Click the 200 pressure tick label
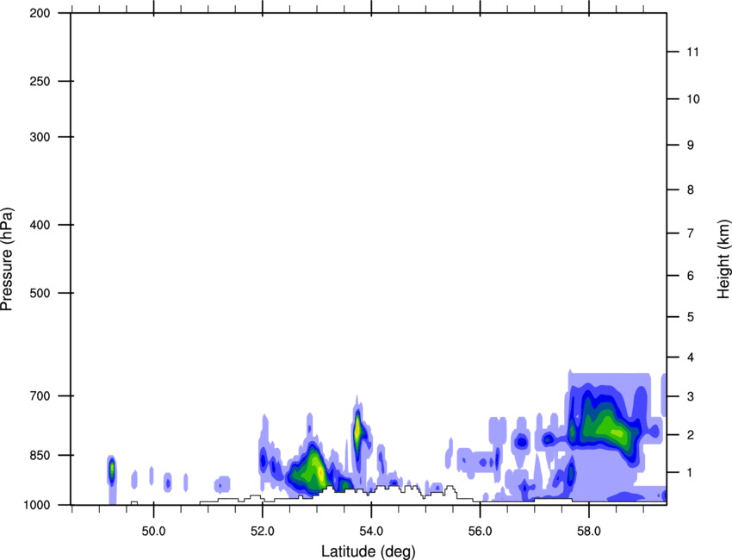Screen dimensions: 732x560 click(40, 13)
